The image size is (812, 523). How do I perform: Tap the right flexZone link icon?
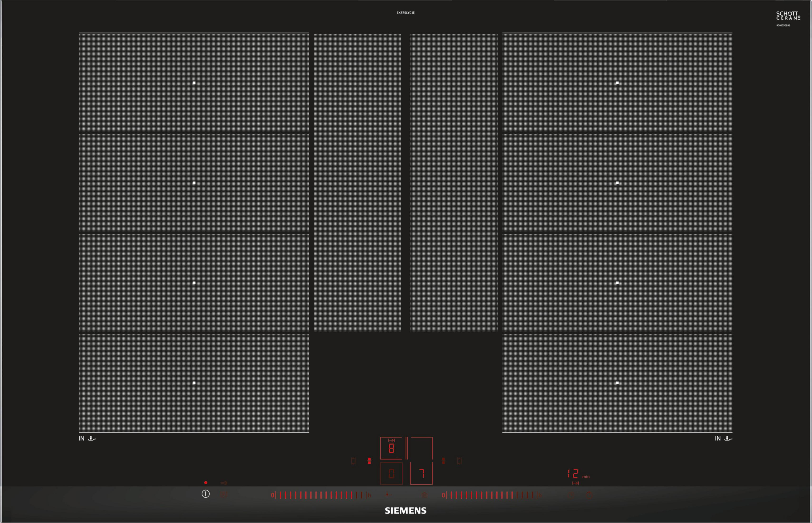click(443, 461)
